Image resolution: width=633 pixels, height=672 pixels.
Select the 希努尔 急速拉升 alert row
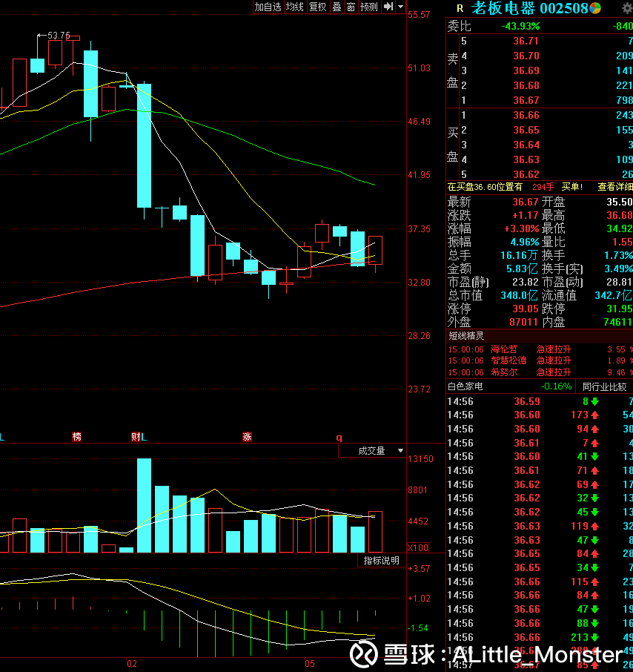pos(540,372)
